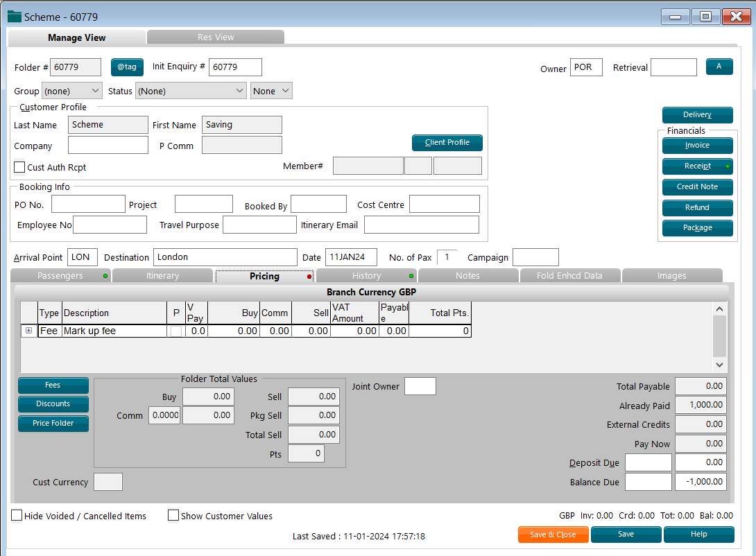Click the @tag button
The height and width of the screenshot is (556, 756).
[127, 67]
